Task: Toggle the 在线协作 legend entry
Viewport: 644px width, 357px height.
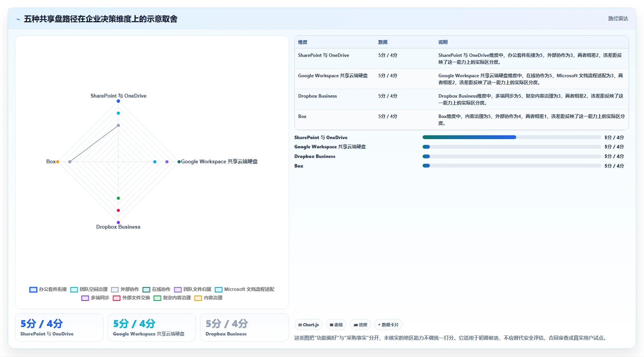Action: pyautogui.click(x=157, y=289)
